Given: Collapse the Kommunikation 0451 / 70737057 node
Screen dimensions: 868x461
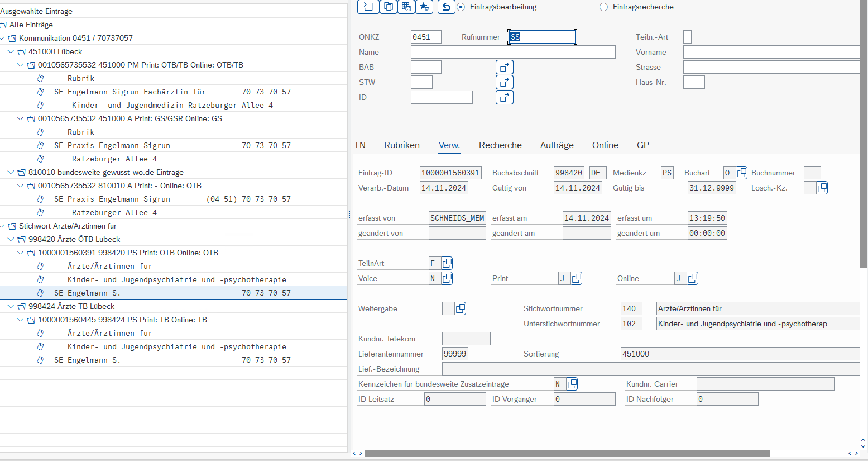Looking at the screenshot, I should click(3, 39).
